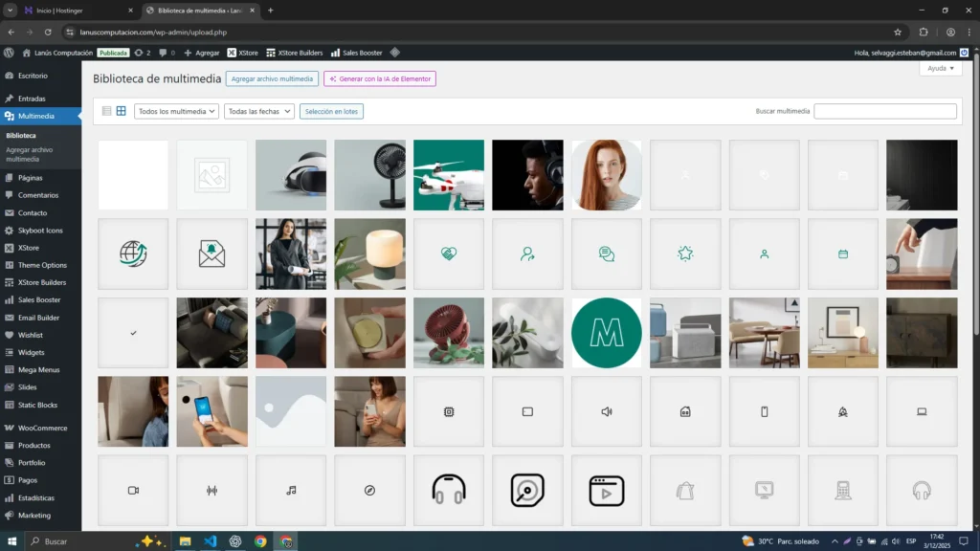Open the 'Todos los multimedia' filter dropdown
The image size is (980, 551).
[x=176, y=111]
